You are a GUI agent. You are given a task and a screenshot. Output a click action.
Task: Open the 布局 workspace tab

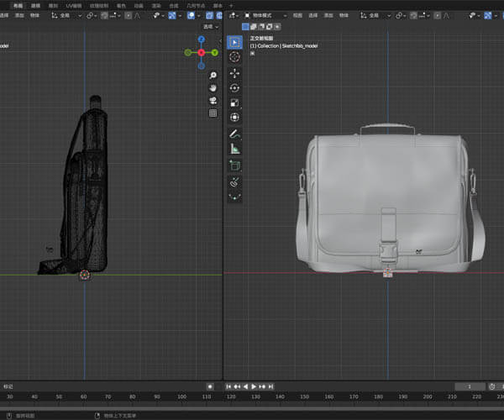pyautogui.click(x=18, y=4)
